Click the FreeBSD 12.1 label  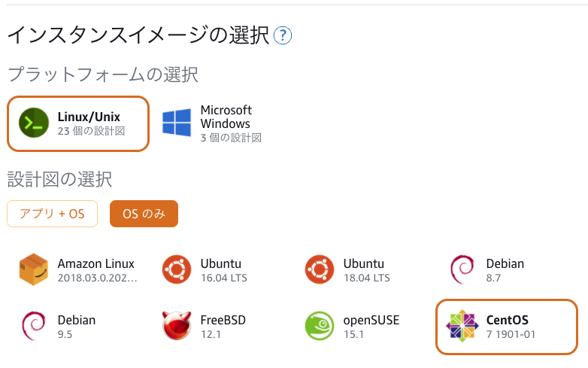[x=223, y=327]
